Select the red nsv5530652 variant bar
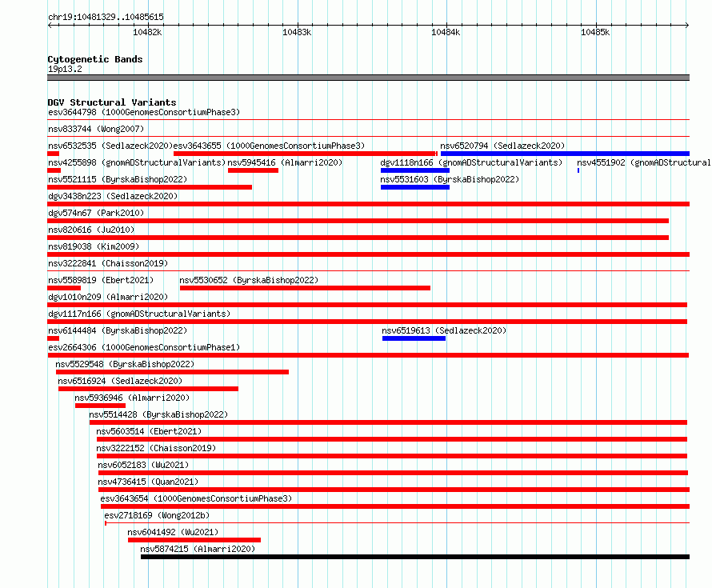Image resolution: width=712 pixels, height=588 pixels. point(305,288)
